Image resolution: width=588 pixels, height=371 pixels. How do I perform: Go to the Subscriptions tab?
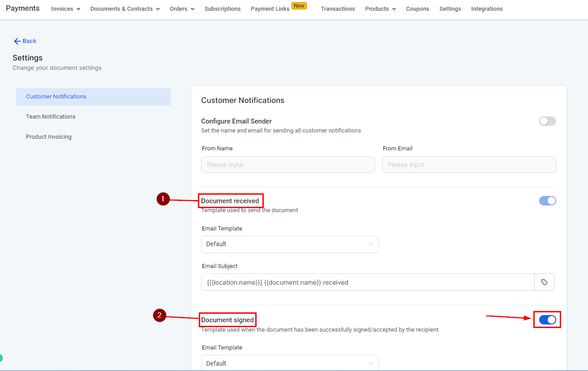coord(223,9)
